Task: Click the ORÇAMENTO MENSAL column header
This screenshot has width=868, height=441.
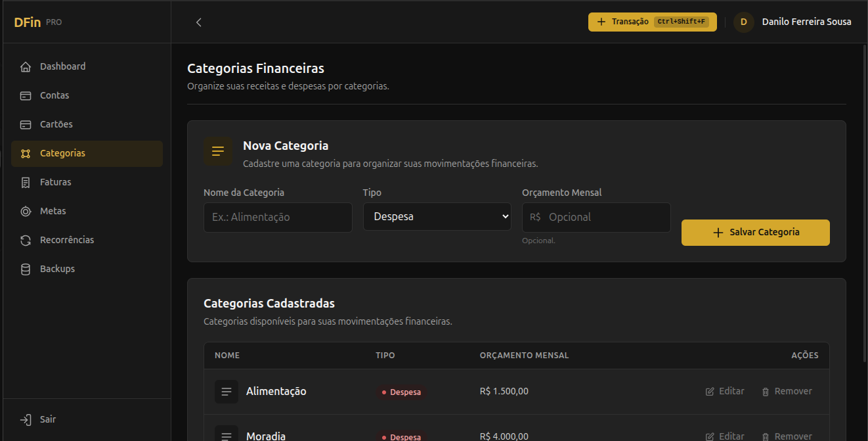Action: (x=525, y=356)
